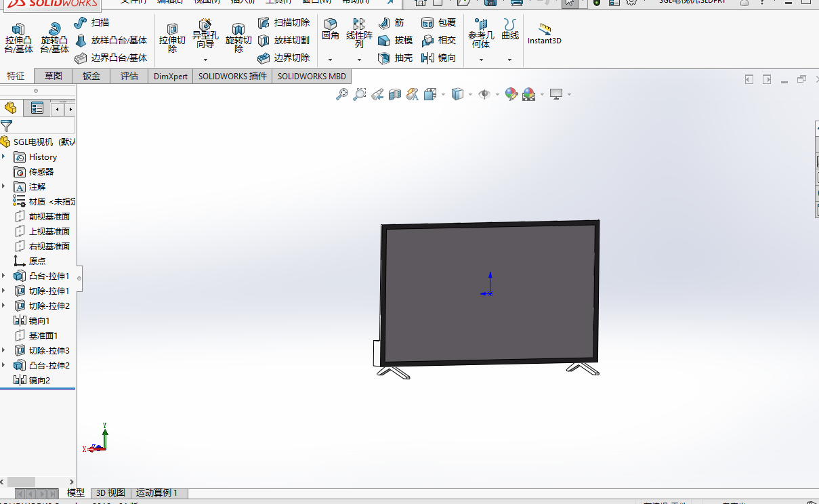Switch to the 模型 model tab
Viewport: 819px width, 504px height.
(x=76, y=493)
